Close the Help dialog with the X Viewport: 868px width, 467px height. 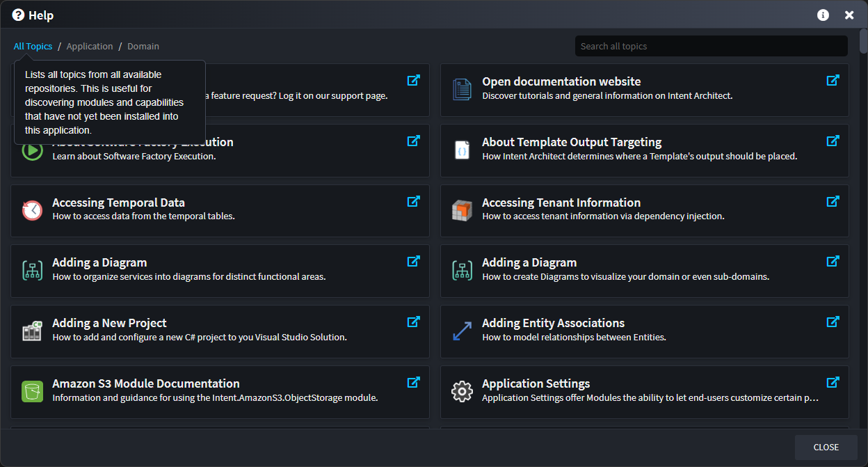tap(849, 15)
